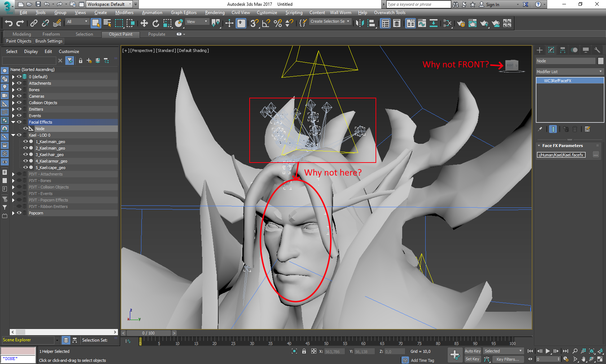Open the Wall Worm menu
The width and height of the screenshot is (606, 364).
coord(341,13)
